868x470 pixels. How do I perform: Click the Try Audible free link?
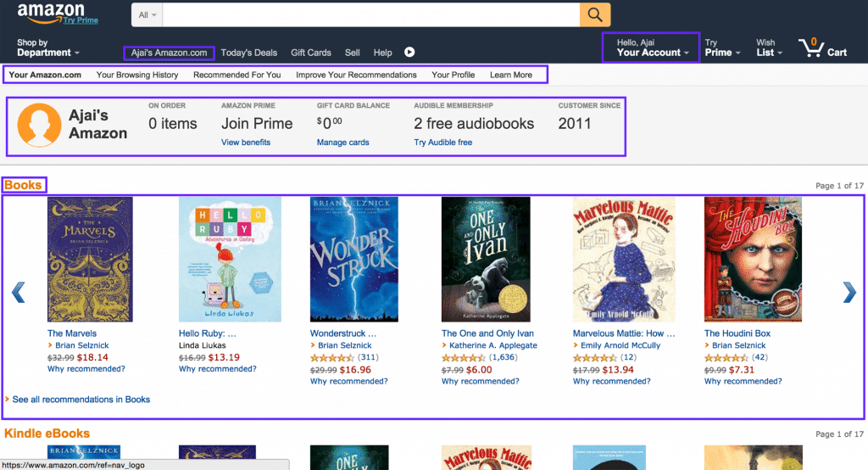(442, 143)
